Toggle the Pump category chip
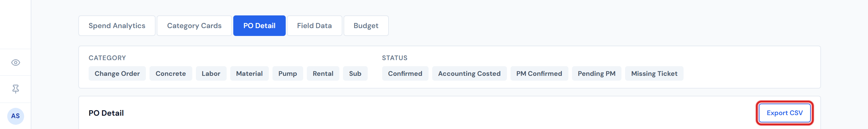 pyautogui.click(x=288, y=74)
